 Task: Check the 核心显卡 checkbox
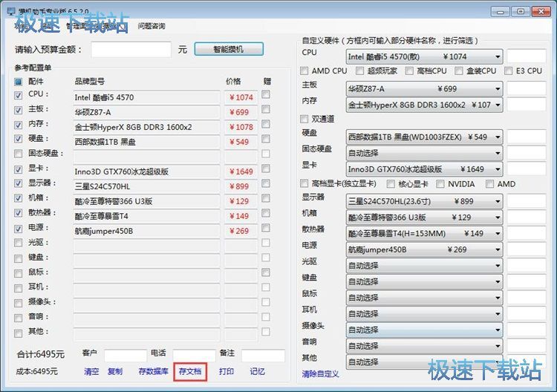pos(391,183)
